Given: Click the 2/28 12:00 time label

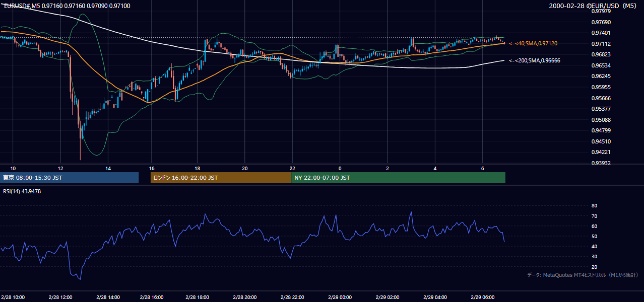Looking at the screenshot, I should [59, 297].
